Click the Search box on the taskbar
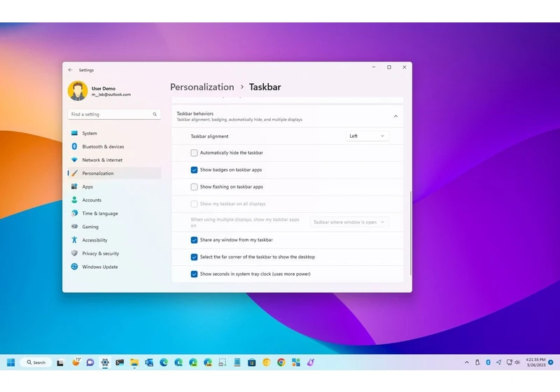560x392 pixels. (36, 363)
